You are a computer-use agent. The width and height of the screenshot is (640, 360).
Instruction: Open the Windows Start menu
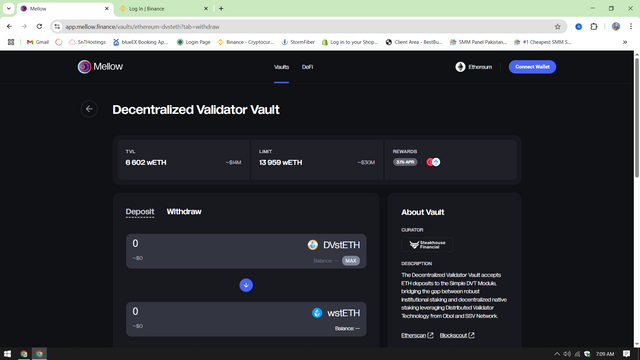(x=7, y=354)
